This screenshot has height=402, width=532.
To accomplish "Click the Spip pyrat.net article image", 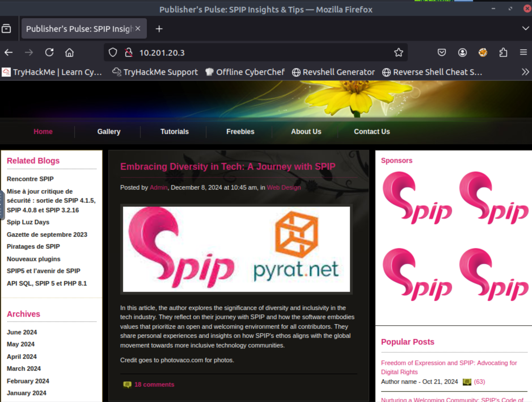I will point(237,249).
